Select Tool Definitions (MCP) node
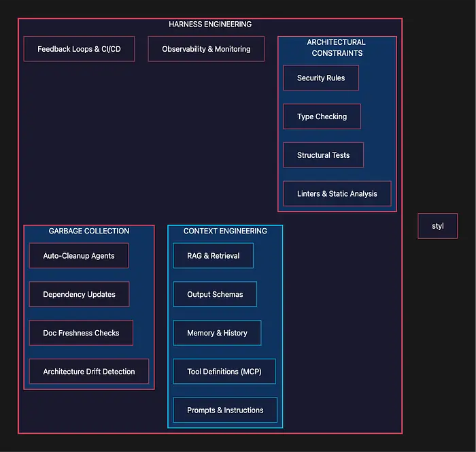Viewport: 476px width, 452px height. pos(224,372)
